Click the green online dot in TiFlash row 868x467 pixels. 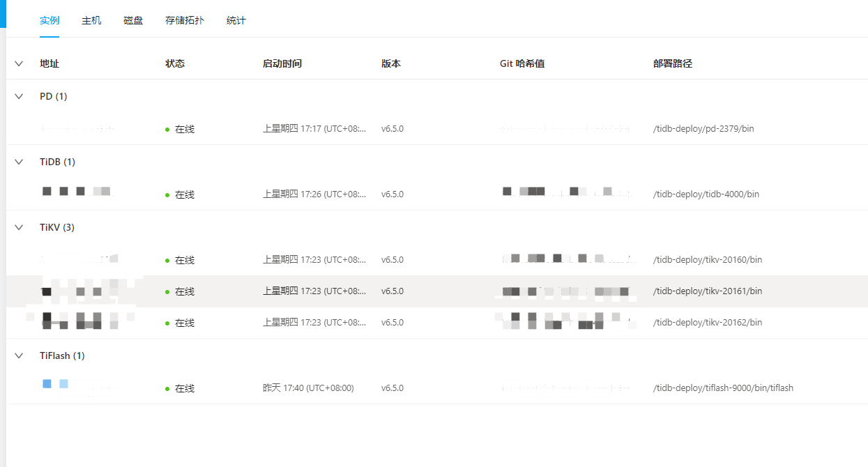(x=167, y=389)
